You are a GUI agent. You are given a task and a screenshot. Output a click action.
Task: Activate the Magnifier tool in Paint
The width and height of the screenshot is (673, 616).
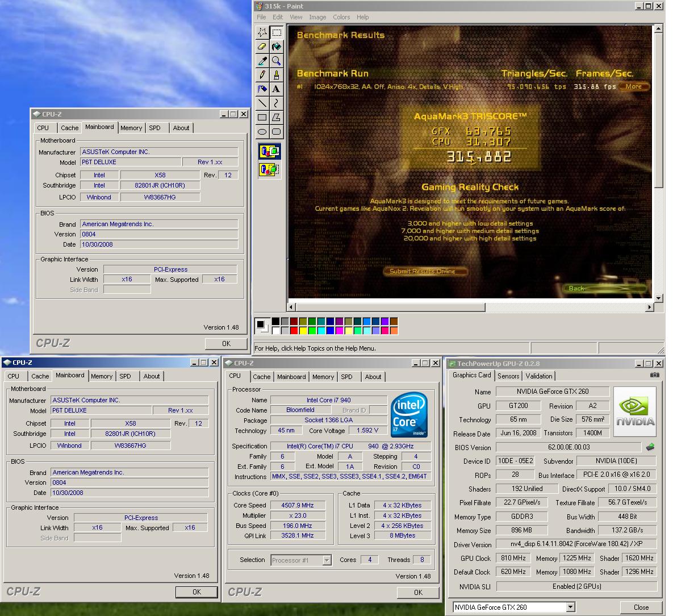277,61
